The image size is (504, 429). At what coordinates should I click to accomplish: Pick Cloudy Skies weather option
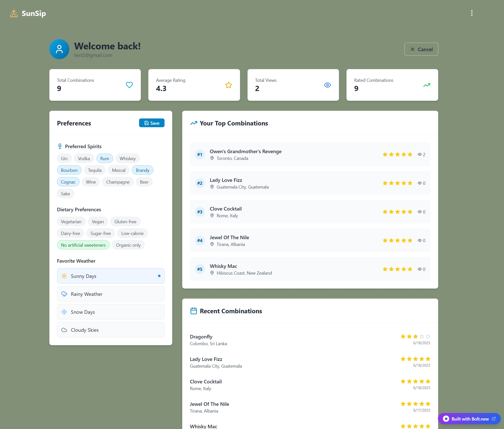[111, 330]
